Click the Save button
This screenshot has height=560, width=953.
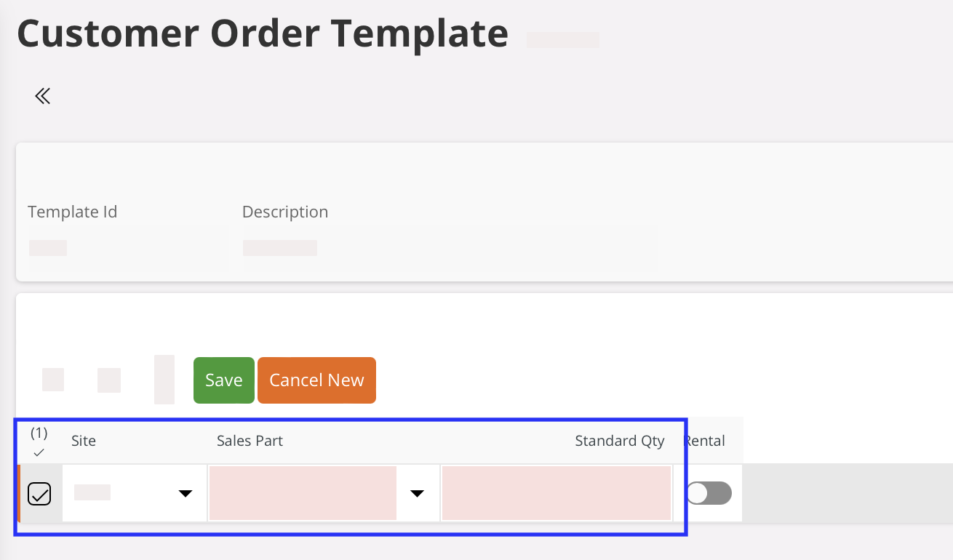[x=223, y=380]
